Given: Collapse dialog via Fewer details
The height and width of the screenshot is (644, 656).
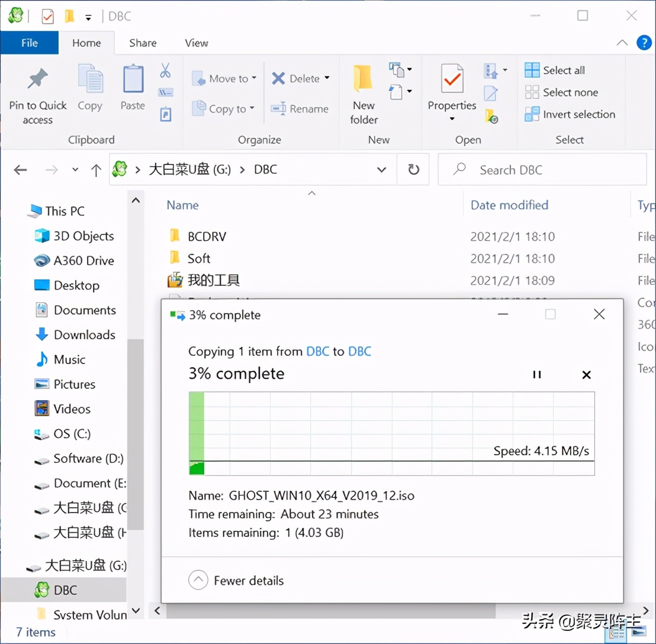Looking at the screenshot, I should pos(236,581).
